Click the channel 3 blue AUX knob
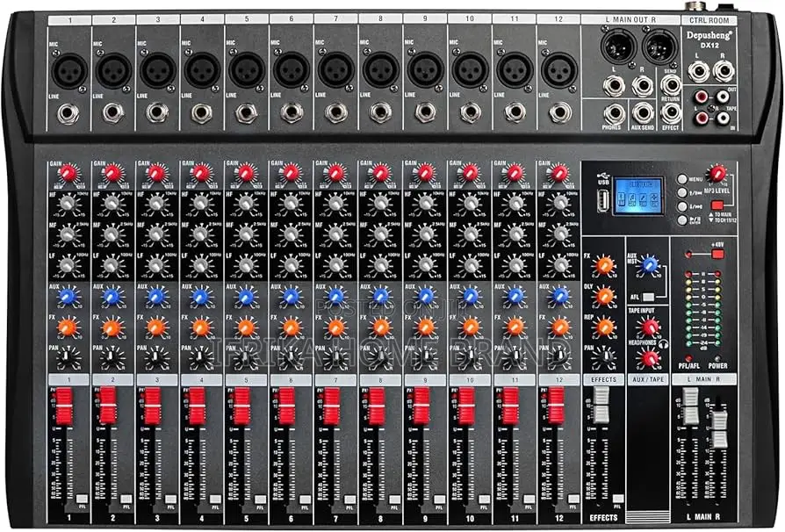 tap(156, 296)
